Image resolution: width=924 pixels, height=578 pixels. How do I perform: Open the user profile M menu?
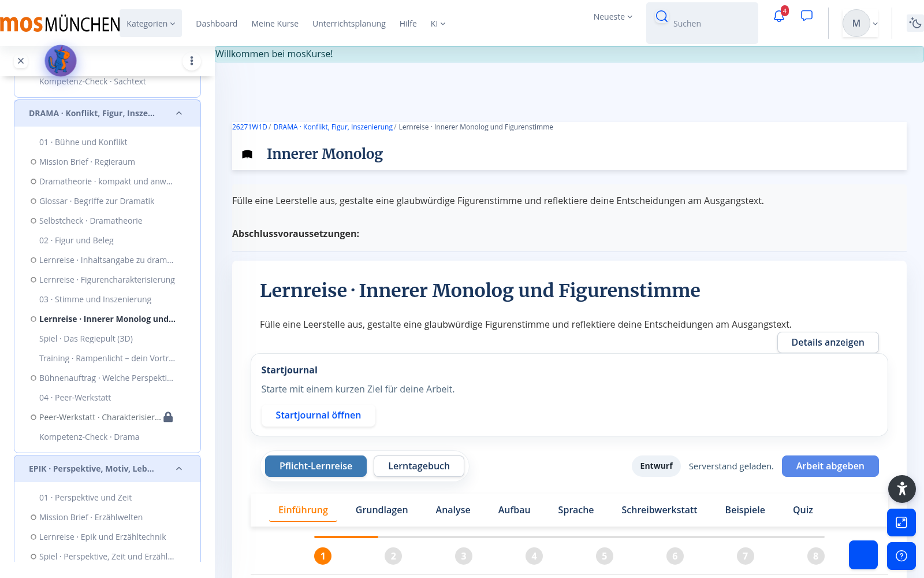tap(860, 23)
